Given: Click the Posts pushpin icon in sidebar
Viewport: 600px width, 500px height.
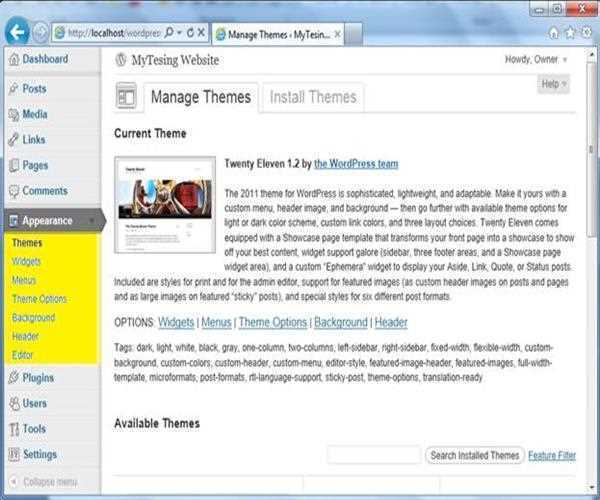Looking at the screenshot, I should tap(13, 89).
